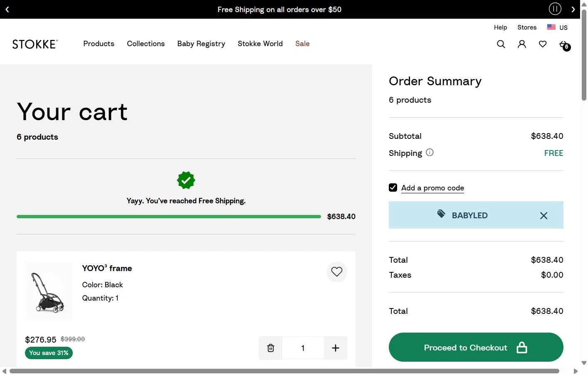Open the Stores link
The width and height of the screenshot is (588, 375).
527,27
